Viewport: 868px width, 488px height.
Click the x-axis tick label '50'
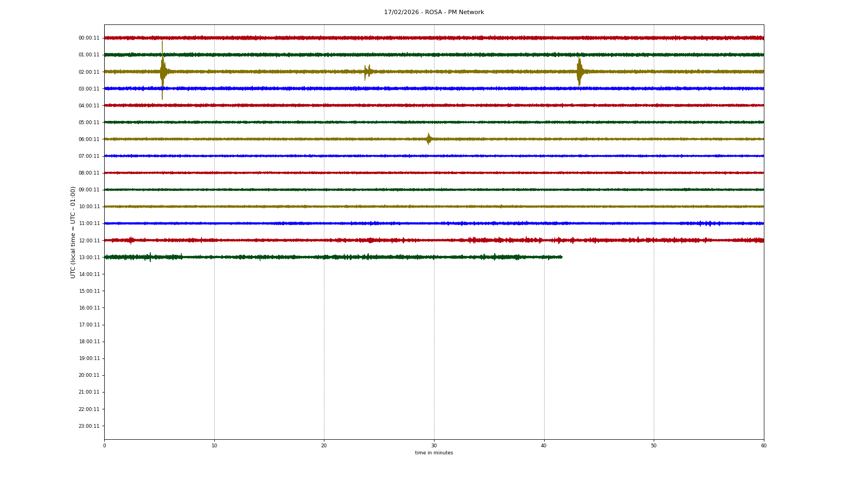[x=654, y=446]
